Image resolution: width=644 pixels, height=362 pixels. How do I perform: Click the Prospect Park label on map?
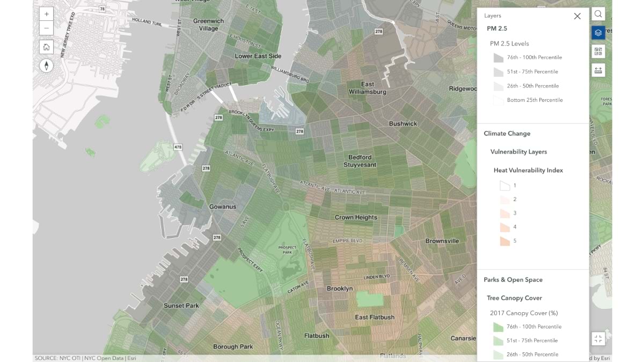click(287, 250)
